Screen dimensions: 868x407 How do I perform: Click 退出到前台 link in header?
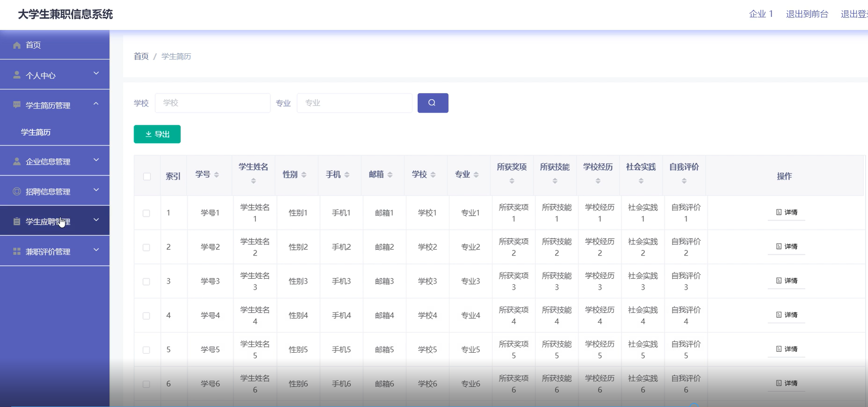[807, 14]
